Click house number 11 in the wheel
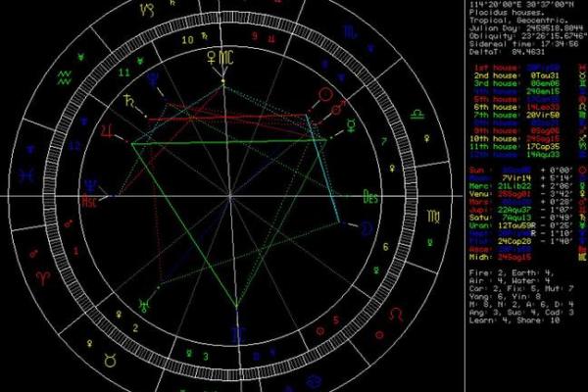This screenshot has width=588, height=392. coord(124,73)
